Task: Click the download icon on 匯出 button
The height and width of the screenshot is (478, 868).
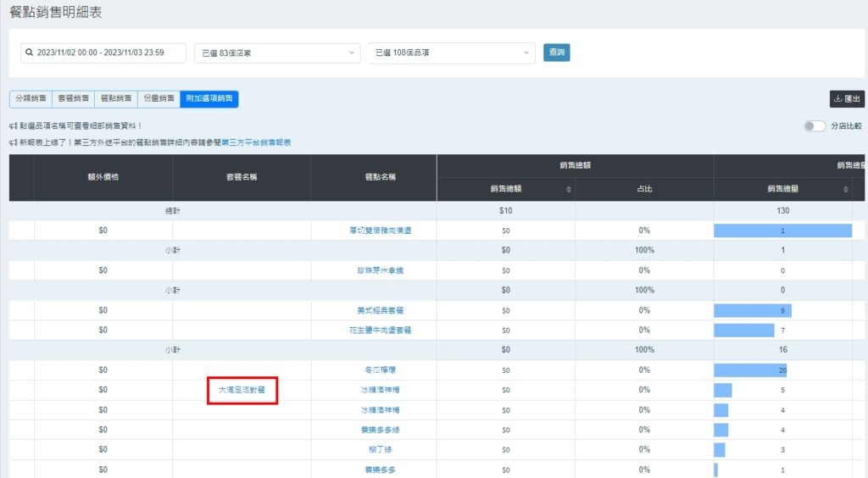Action: pos(838,99)
